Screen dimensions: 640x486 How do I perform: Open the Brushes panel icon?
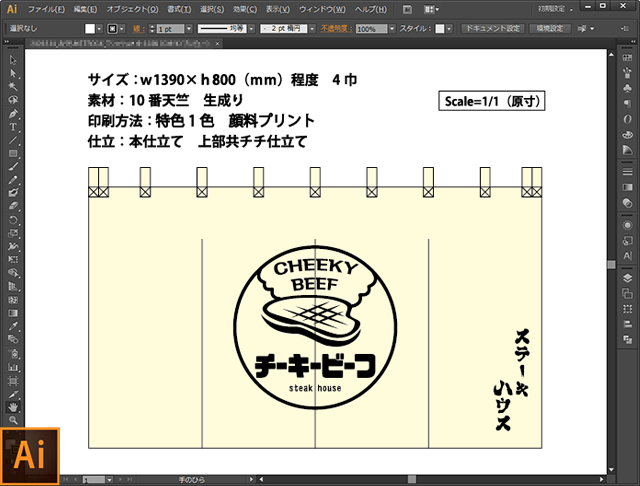click(627, 73)
